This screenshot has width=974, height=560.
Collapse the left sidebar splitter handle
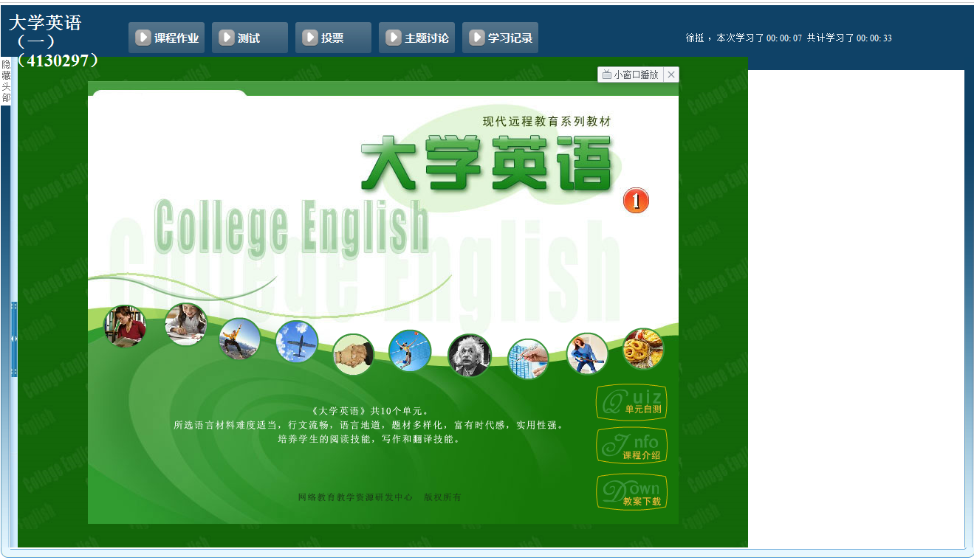tap(13, 339)
